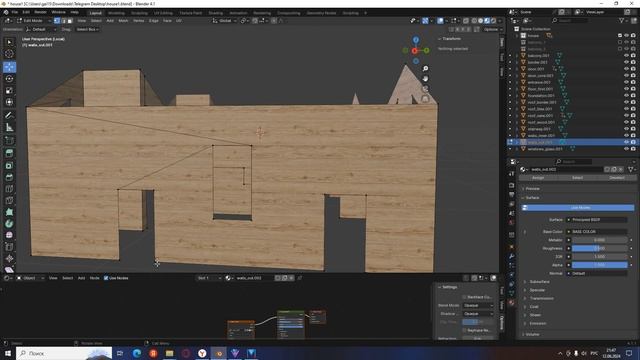640x360 pixels.
Task: Open Principled BSDF surface shader selector
Action: (597, 220)
